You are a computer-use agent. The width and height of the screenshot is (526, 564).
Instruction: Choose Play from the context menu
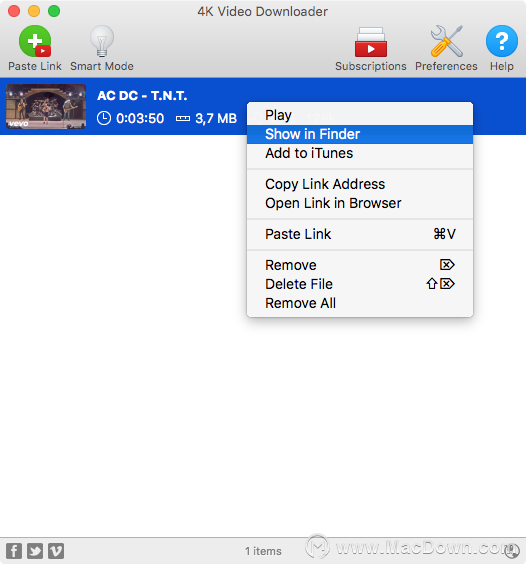click(360, 115)
